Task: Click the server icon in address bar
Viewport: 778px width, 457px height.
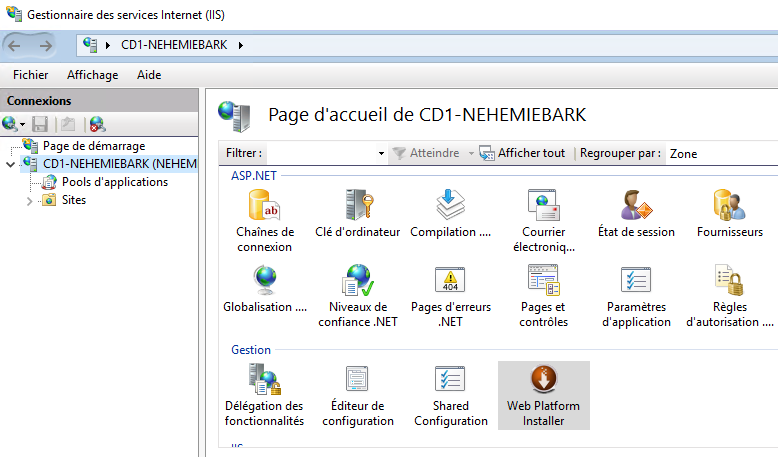Action: (x=90, y=45)
